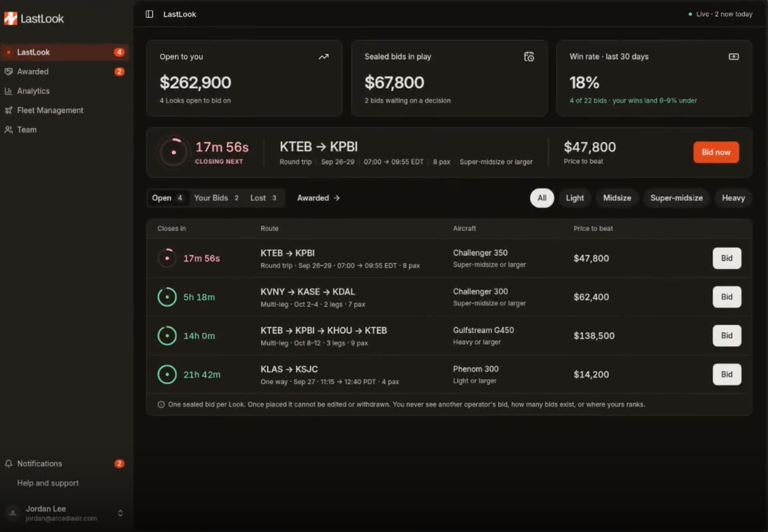The width and height of the screenshot is (768, 532).
Task: Click countdown ring for 14h 0m row
Action: [167, 335]
